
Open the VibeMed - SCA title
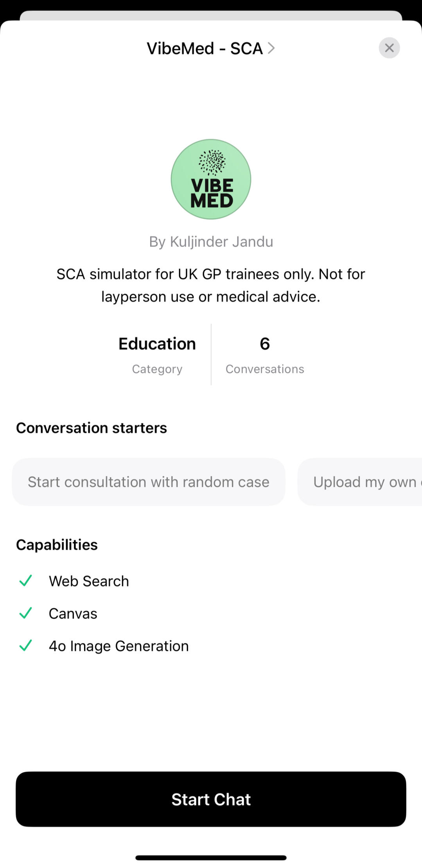click(x=205, y=48)
